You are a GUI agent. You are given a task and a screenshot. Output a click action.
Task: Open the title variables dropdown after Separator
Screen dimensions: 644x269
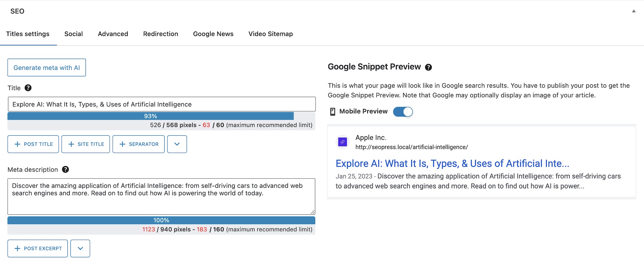point(177,144)
